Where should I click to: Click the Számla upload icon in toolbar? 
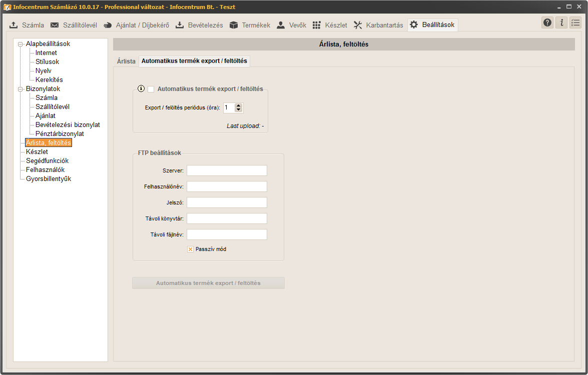point(14,25)
